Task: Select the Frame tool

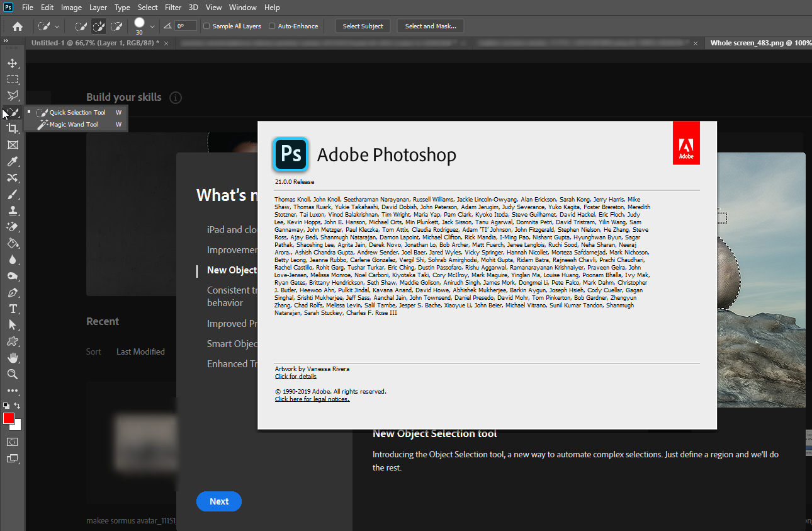Action: click(12, 145)
